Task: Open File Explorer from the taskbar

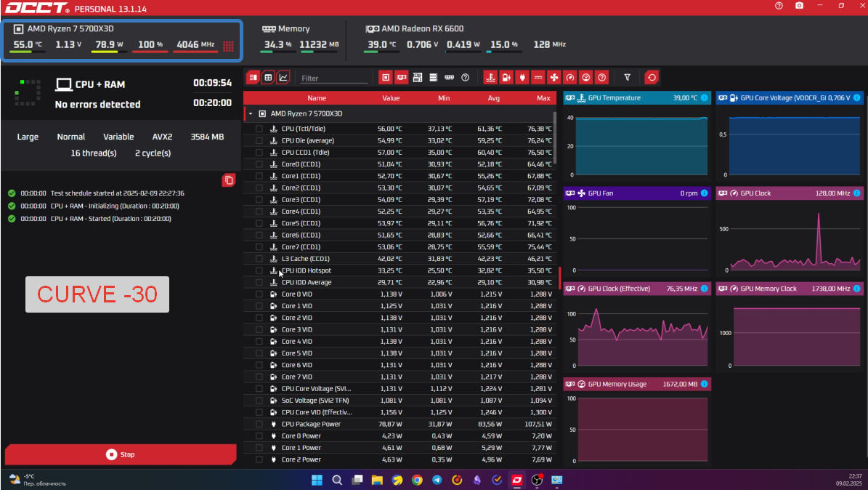Action: coord(377,480)
